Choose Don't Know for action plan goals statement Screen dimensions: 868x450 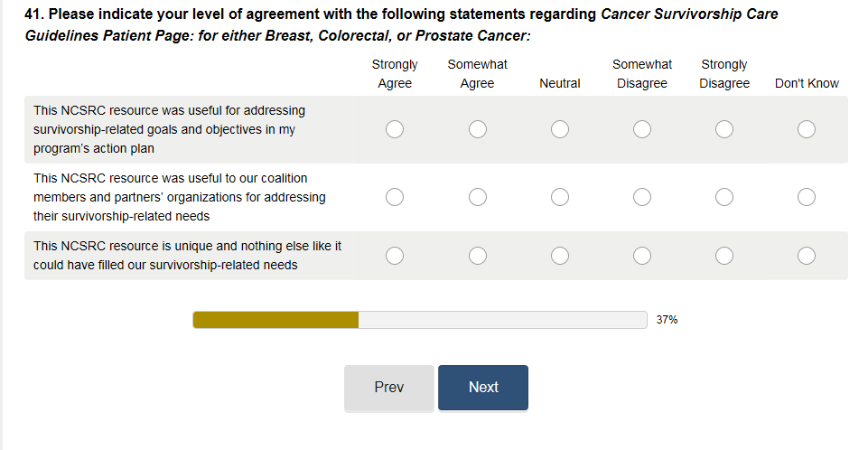click(x=807, y=130)
